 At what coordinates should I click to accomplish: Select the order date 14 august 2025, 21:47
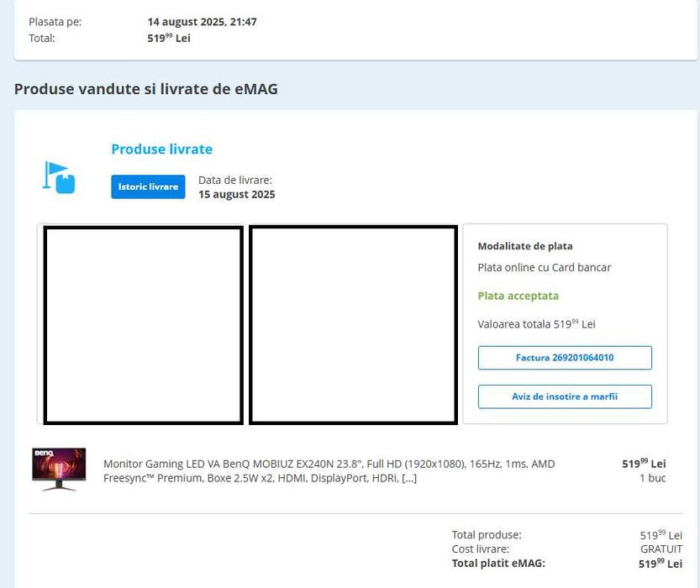click(x=202, y=21)
